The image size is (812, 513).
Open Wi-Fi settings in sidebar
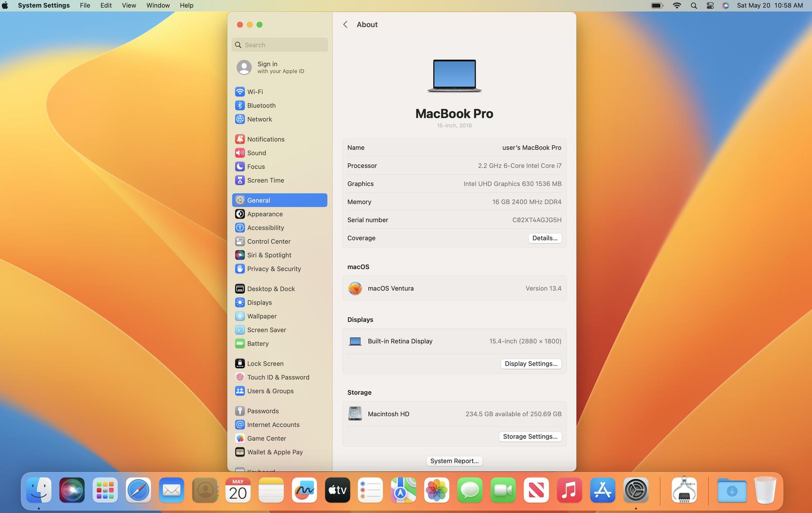point(280,92)
